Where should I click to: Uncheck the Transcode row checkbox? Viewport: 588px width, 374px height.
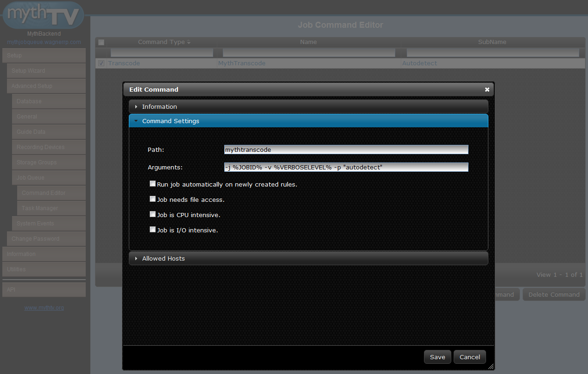[101, 63]
